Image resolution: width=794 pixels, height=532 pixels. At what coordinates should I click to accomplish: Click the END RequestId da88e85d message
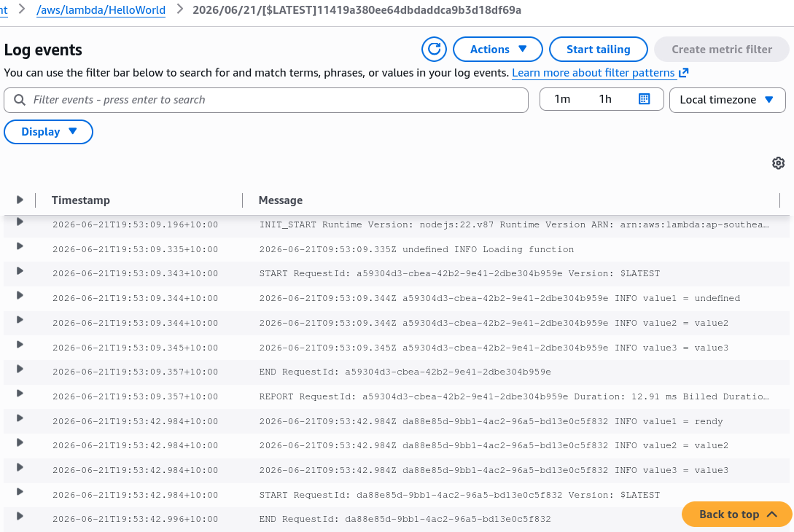(x=405, y=519)
